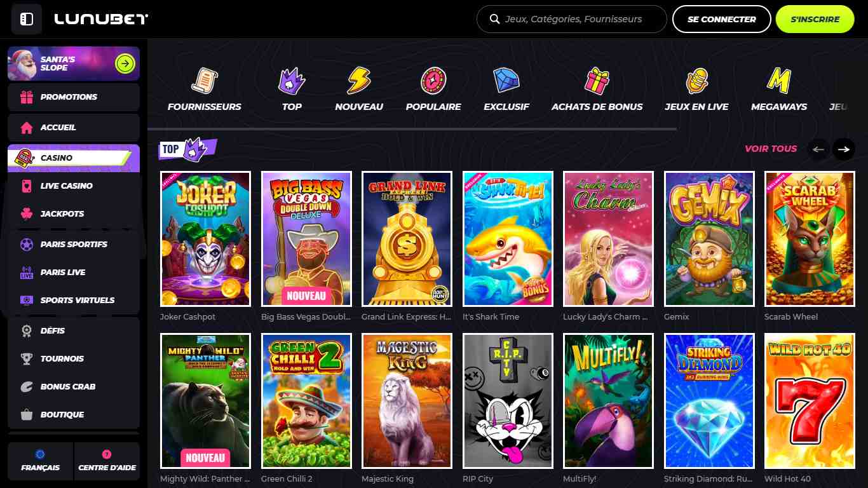Open the Tournois menu label
The width and height of the screenshot is (868, 488).
62,359
